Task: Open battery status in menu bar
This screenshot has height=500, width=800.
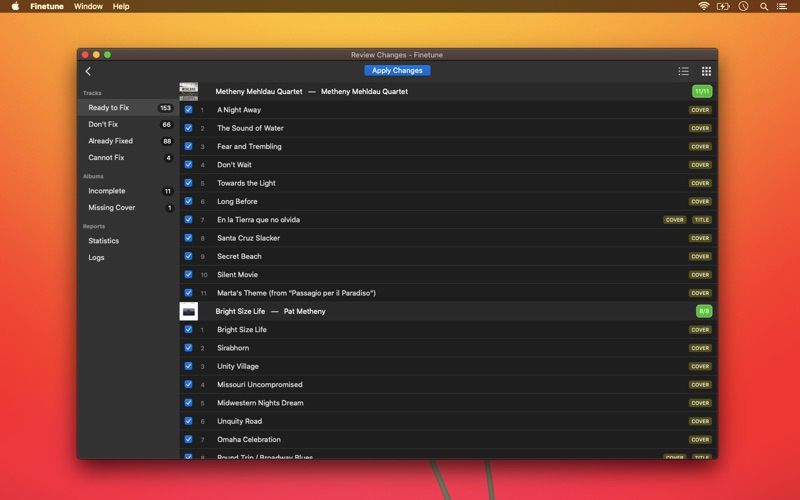Action: click(x=723, y=6)
